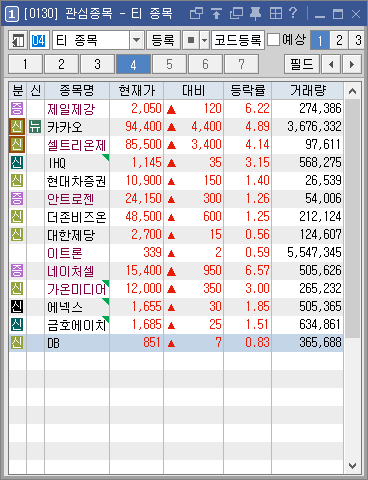
Task: Switch to watchlist group tab 6
Action: pos(205,64)
